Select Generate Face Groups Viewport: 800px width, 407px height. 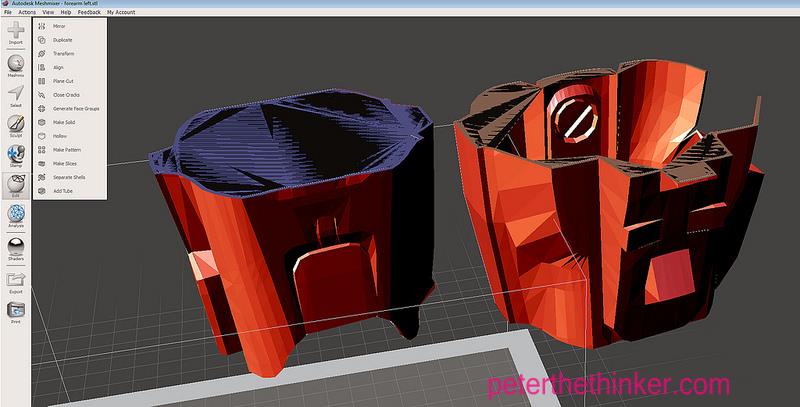point(70,109)
